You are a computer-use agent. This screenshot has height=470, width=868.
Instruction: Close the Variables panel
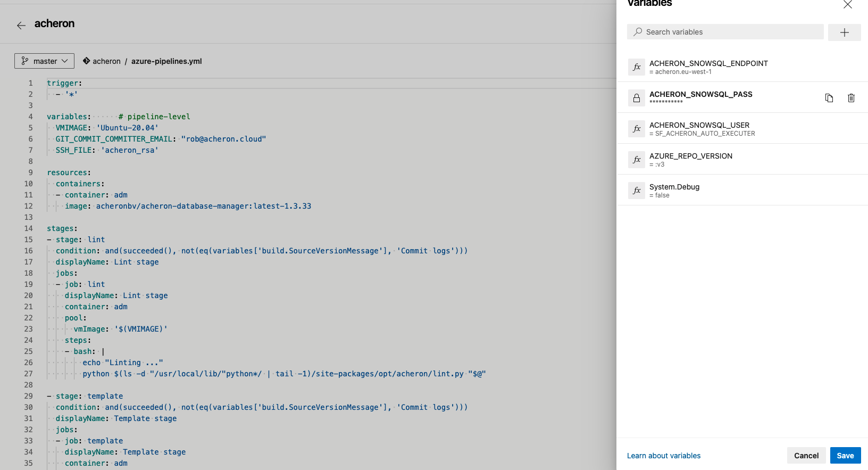tap(848, 5)
